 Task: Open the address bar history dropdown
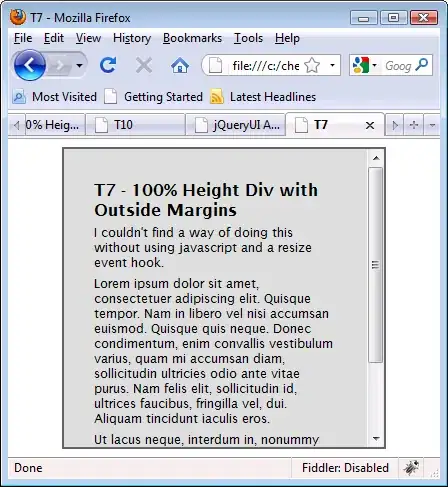click(332, 65)
